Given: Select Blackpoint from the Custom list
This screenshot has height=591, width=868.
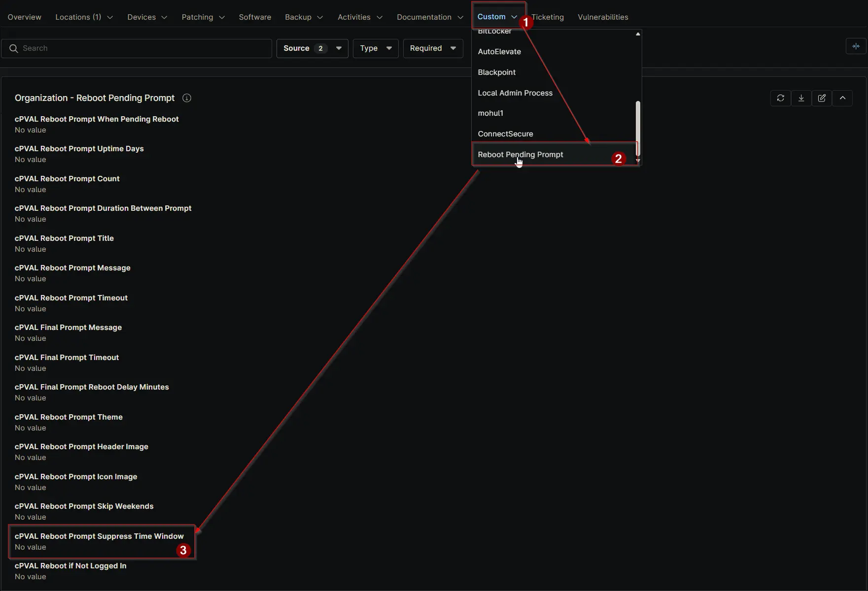Looking at the screenshot, I should [496, 72].
